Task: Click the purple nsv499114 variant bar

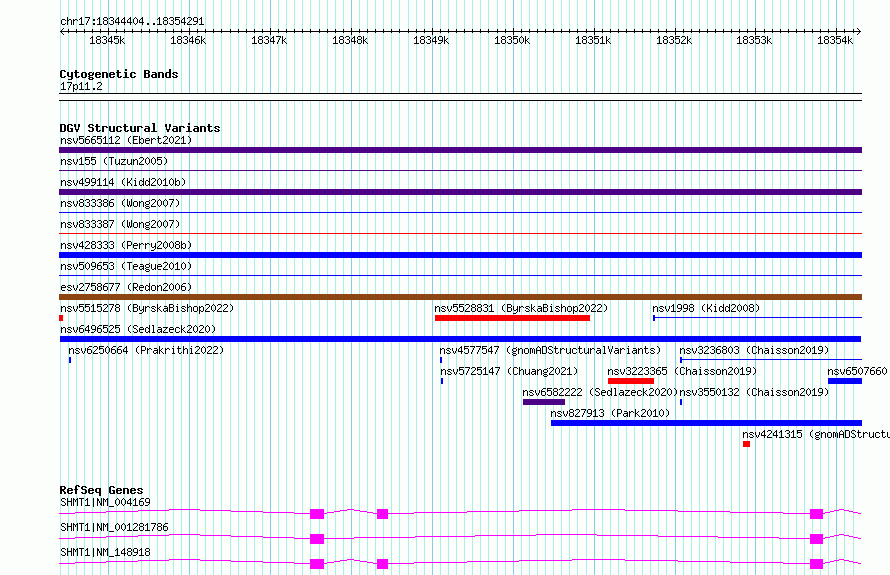Action: tap(460, 192)
